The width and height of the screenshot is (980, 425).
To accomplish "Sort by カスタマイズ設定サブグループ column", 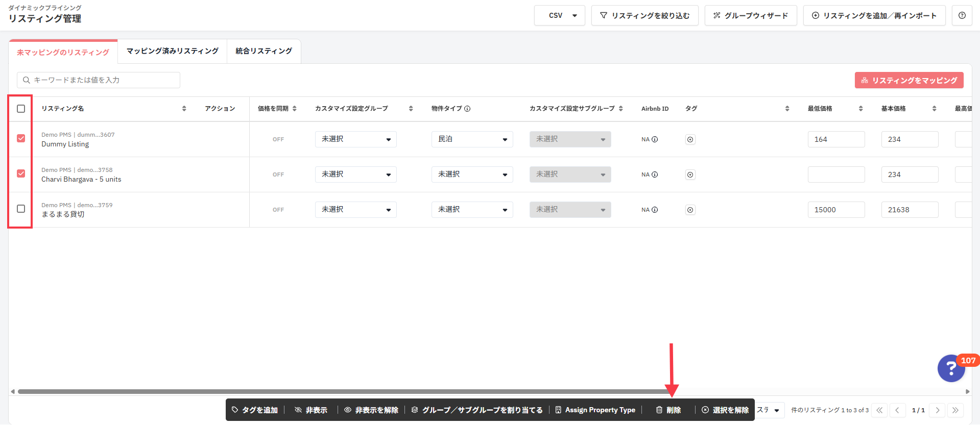I will [x=620, y=109].
